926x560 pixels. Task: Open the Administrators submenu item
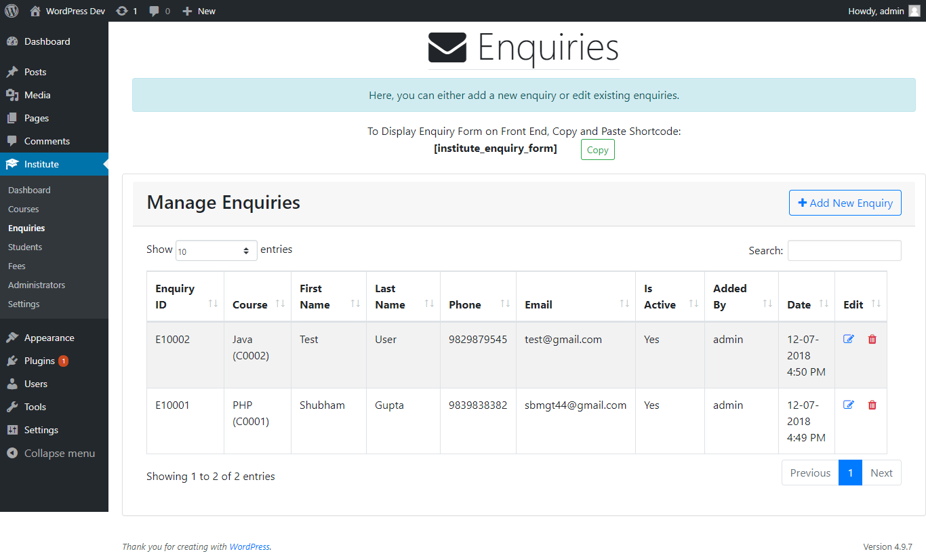click(37, 285)
